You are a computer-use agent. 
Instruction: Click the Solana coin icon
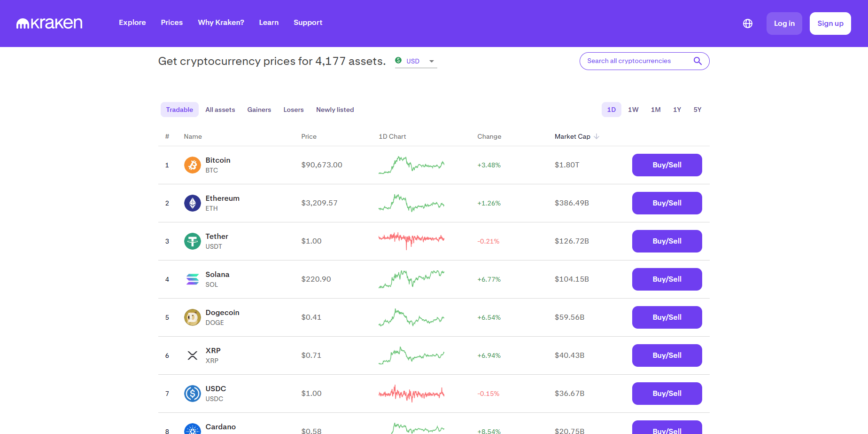tap(193, 279)
